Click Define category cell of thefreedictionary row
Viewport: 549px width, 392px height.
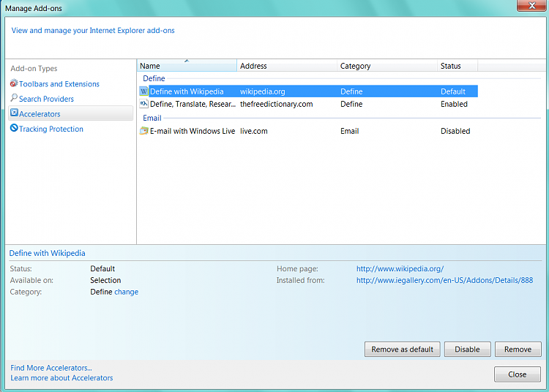(x=351, y=104)
